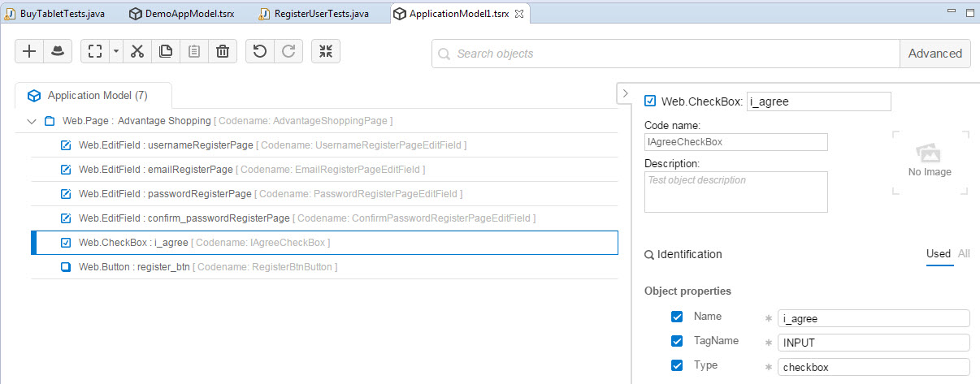This screenshot has width=980, height=384.
Task: Click the Undo arrow icon
Action: pos(260,51)
